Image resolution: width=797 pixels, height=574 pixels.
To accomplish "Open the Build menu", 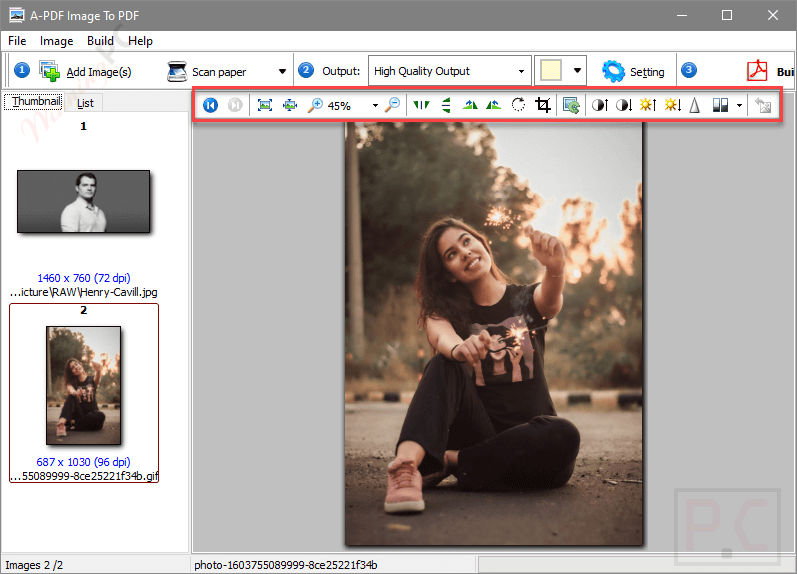I will tap(100, 41).
